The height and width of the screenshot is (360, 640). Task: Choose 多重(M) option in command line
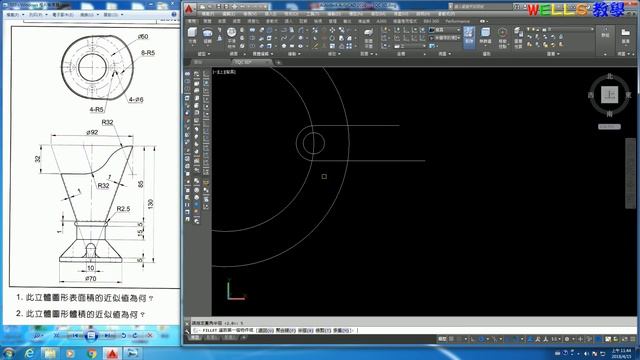pyautogui.click(x=342, y=331)
